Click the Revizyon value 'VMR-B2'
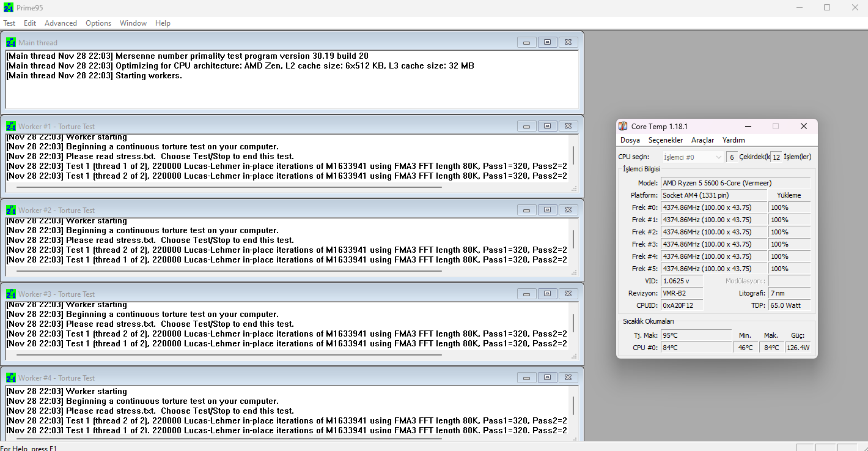The height and width of the screenshot is (451, 868). coord(682,293)
